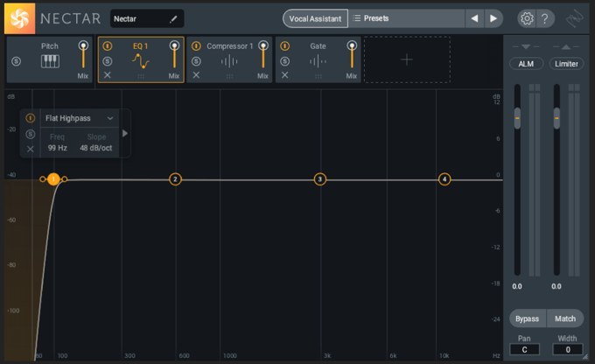Remove band 1 with X in popup

point(31,149)
